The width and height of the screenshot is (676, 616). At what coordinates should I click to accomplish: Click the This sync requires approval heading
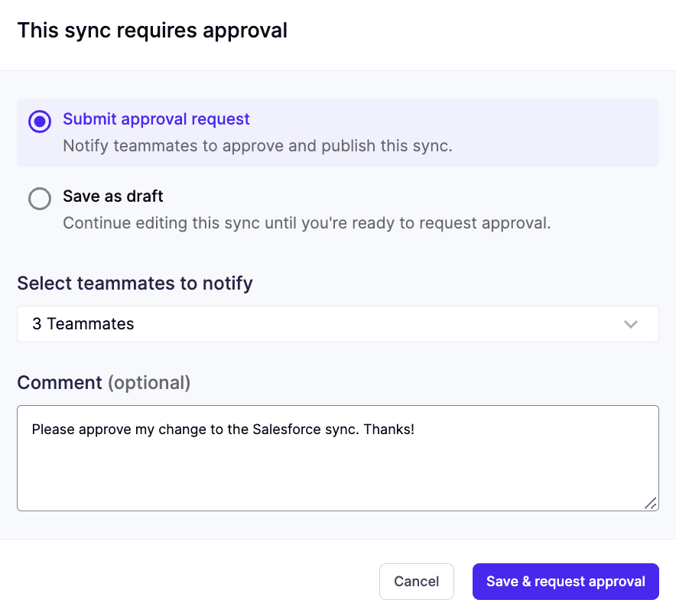pos(152,30)
